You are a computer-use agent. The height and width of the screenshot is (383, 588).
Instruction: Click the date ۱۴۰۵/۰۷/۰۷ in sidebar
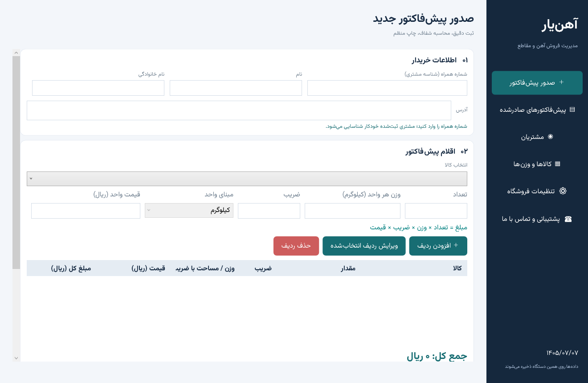point(562,353)
